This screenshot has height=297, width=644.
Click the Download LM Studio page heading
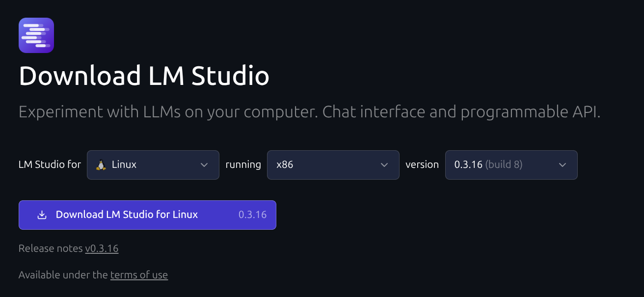[x=144, y=76]
